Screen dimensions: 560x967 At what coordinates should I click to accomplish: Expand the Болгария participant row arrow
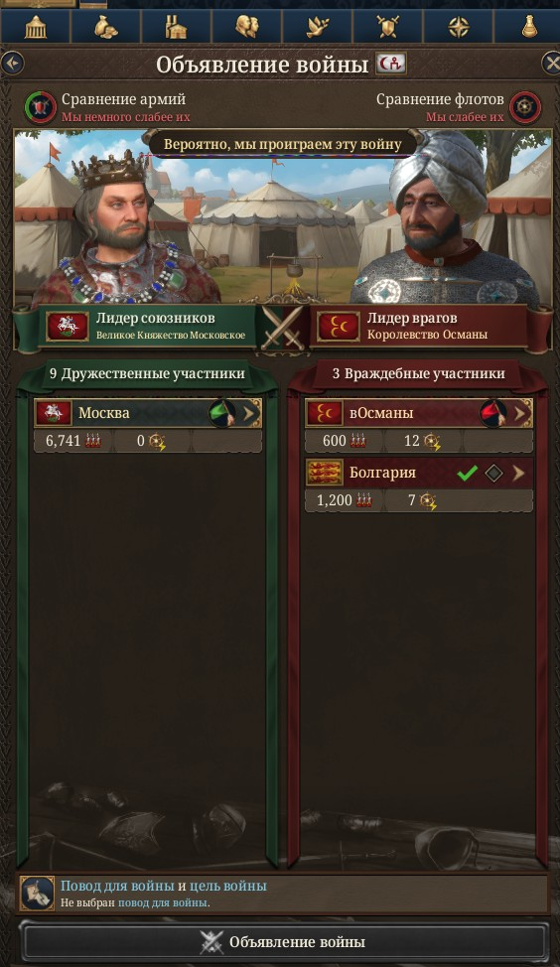[x=518, y=473]
